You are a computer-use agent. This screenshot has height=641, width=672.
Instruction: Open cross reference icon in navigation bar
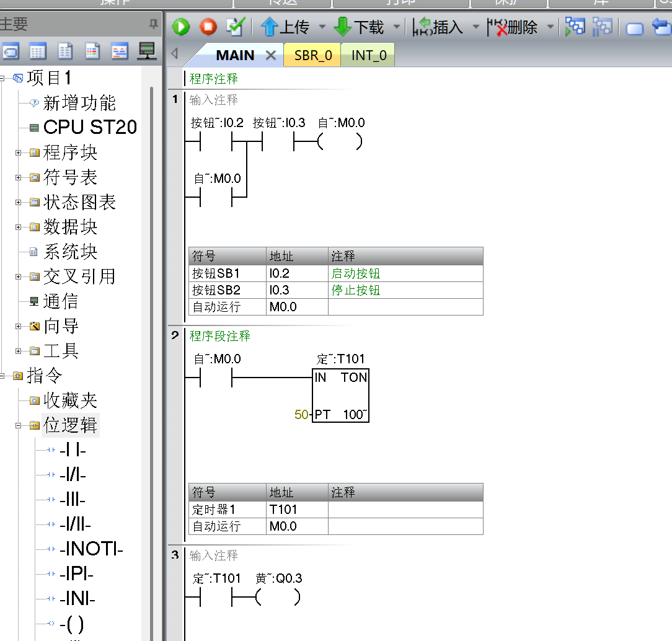(x=120, y=51)
